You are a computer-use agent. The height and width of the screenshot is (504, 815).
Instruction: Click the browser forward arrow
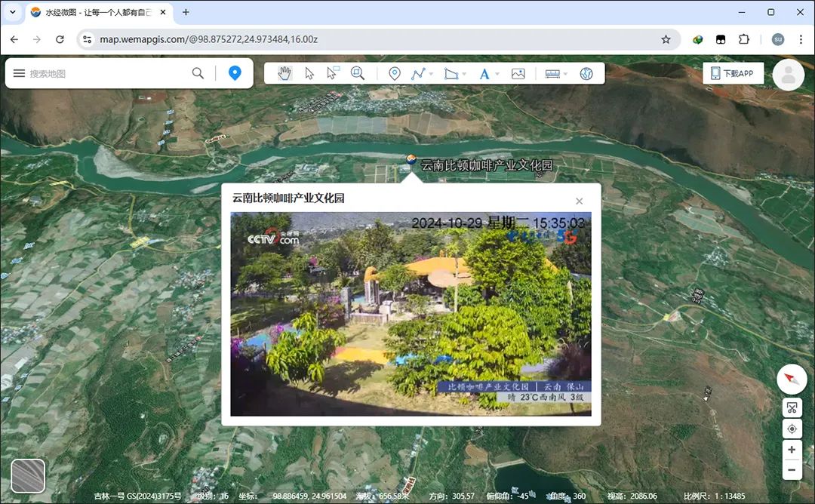pyautogui.click(x=37, y=39)
